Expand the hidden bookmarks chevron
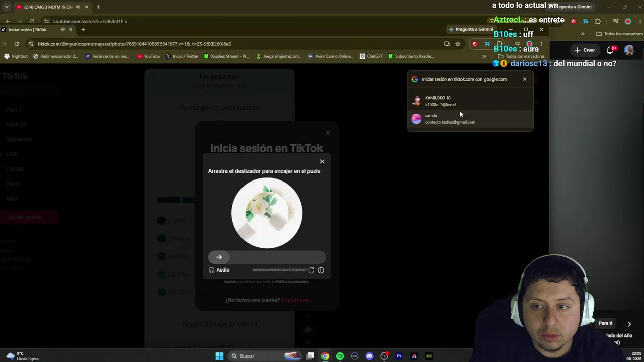The image size is (644, 362). pyautogui.click(x=484, y=56)
